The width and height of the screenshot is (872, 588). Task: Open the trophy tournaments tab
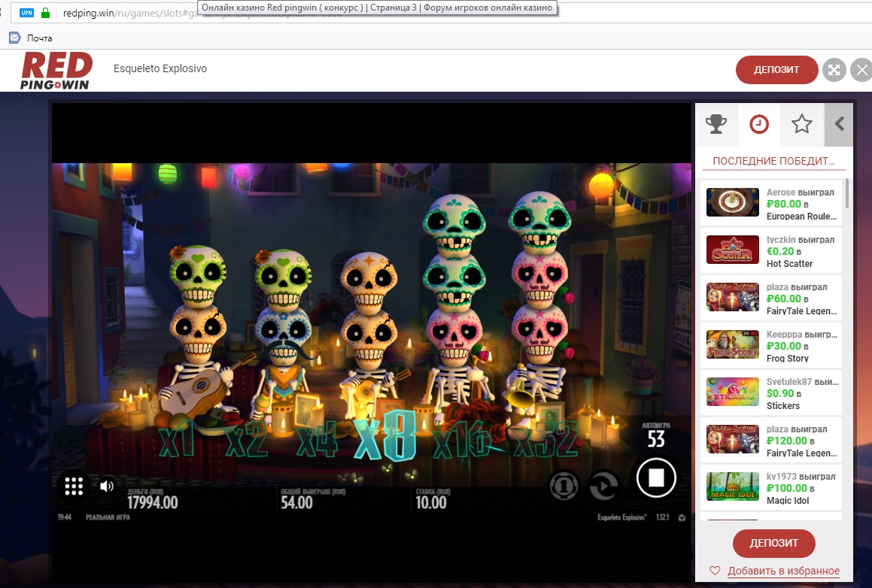click(x=716, y=125)
